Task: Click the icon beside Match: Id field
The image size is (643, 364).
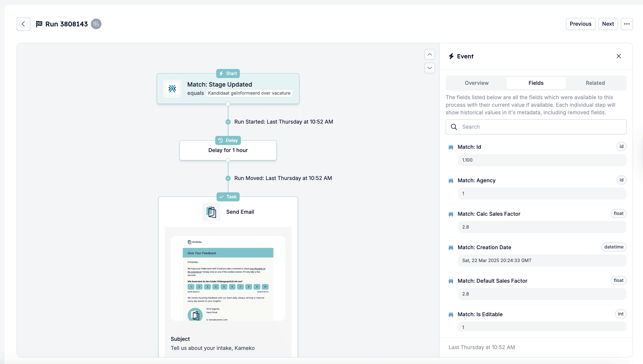Action: coord(451,147)
